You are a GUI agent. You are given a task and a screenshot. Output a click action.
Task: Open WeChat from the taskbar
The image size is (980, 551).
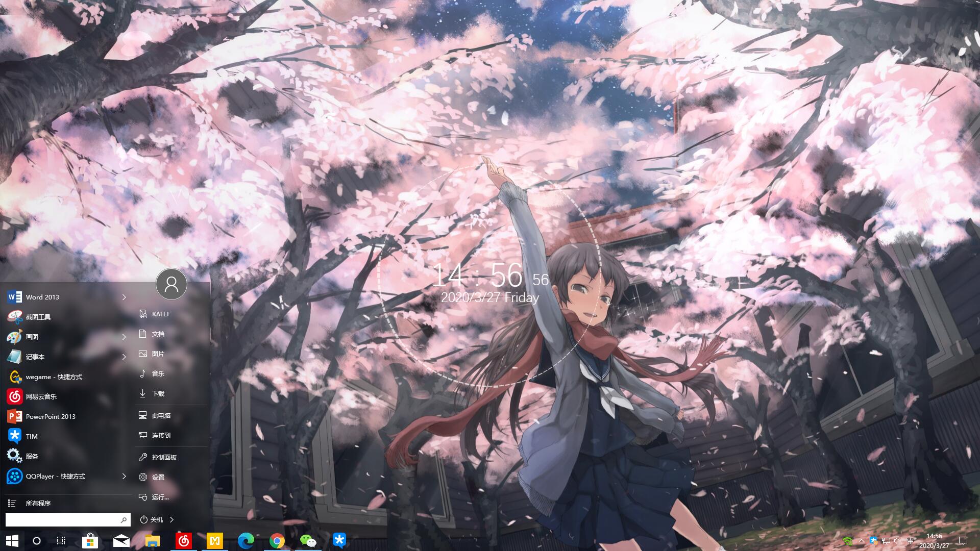point(309,541)
